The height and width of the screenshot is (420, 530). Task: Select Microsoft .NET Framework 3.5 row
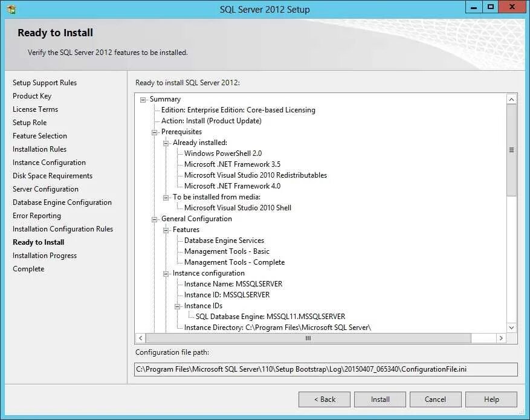coord(232,164)
